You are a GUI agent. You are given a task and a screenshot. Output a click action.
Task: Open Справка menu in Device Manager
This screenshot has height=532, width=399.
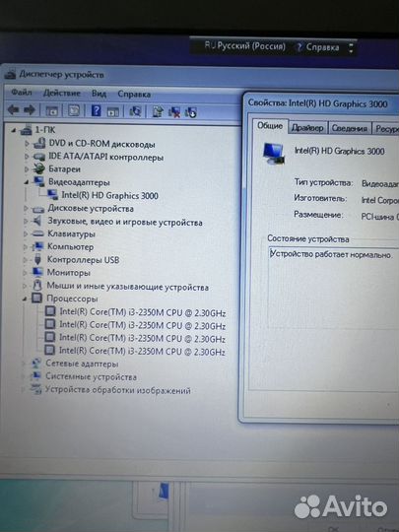[134, 94]
